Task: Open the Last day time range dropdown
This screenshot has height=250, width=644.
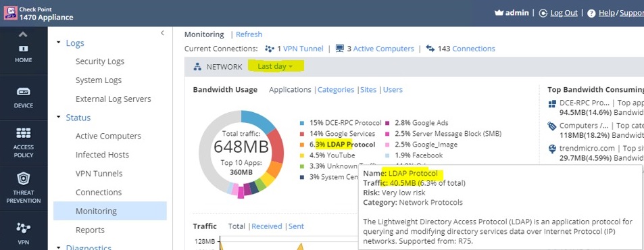Action: 275,66
